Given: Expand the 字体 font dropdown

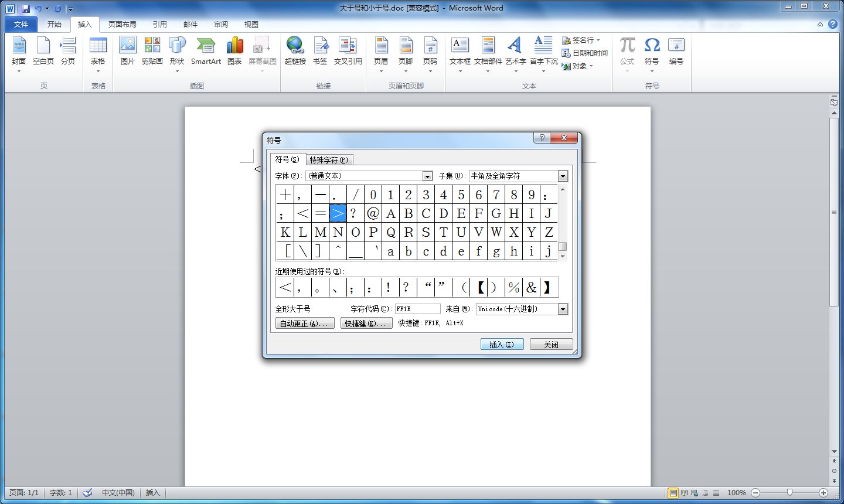Looking at the screenshot, I should pos(428,176).
